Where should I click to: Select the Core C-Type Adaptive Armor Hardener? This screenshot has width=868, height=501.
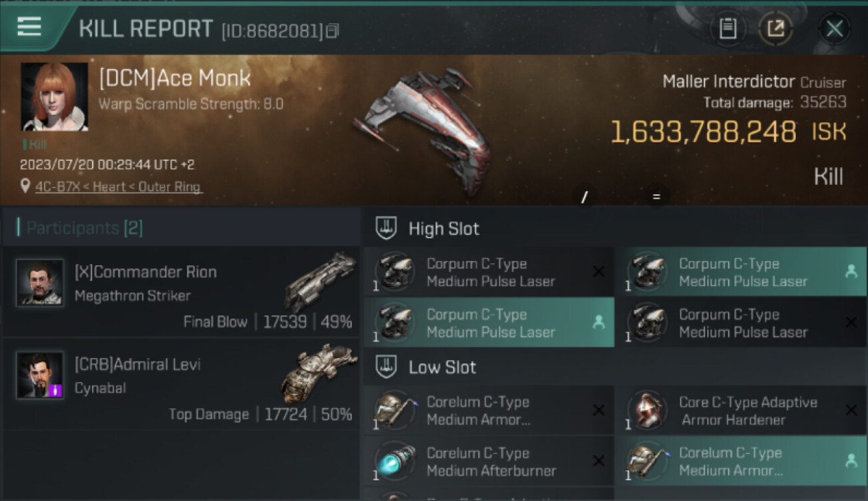tap(741, 411)
